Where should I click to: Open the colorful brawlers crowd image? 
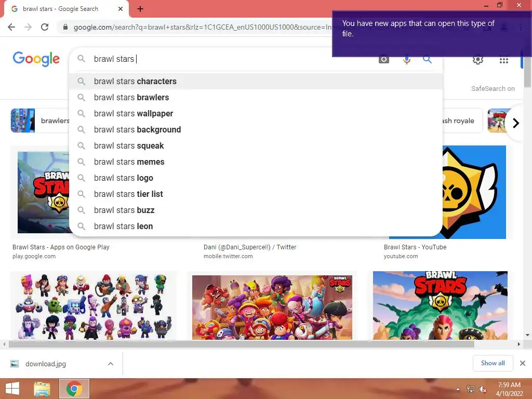click(x=272, y=308)
